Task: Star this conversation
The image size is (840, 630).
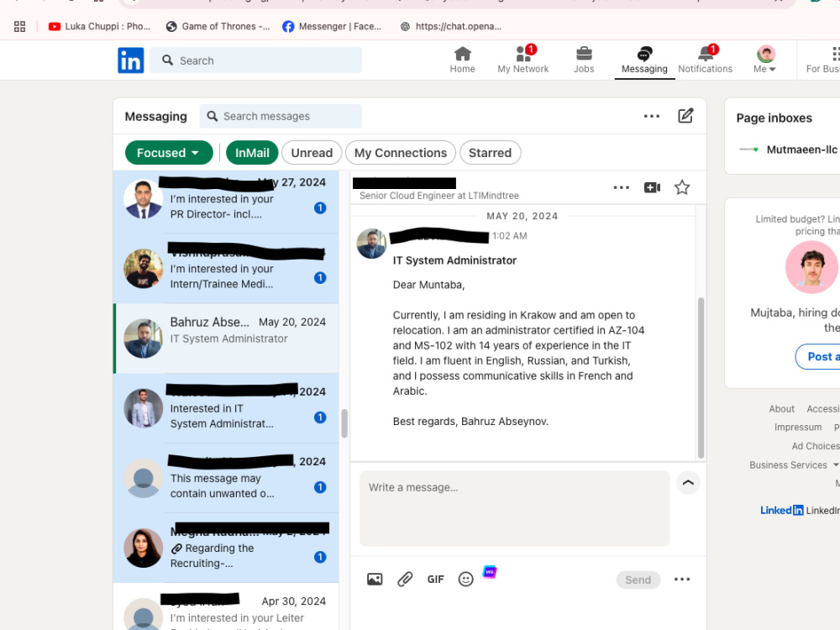Action: click(x=682, y=187)
